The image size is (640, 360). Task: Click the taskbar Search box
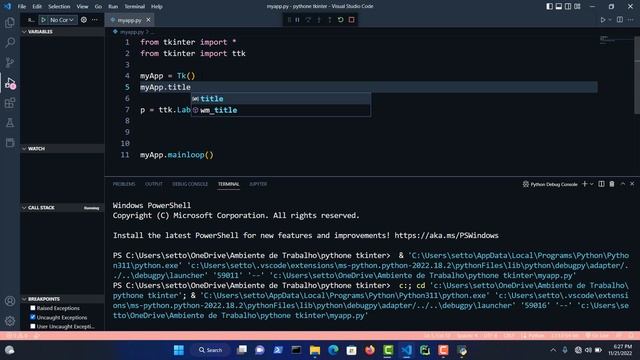click(x=211, y=350)
